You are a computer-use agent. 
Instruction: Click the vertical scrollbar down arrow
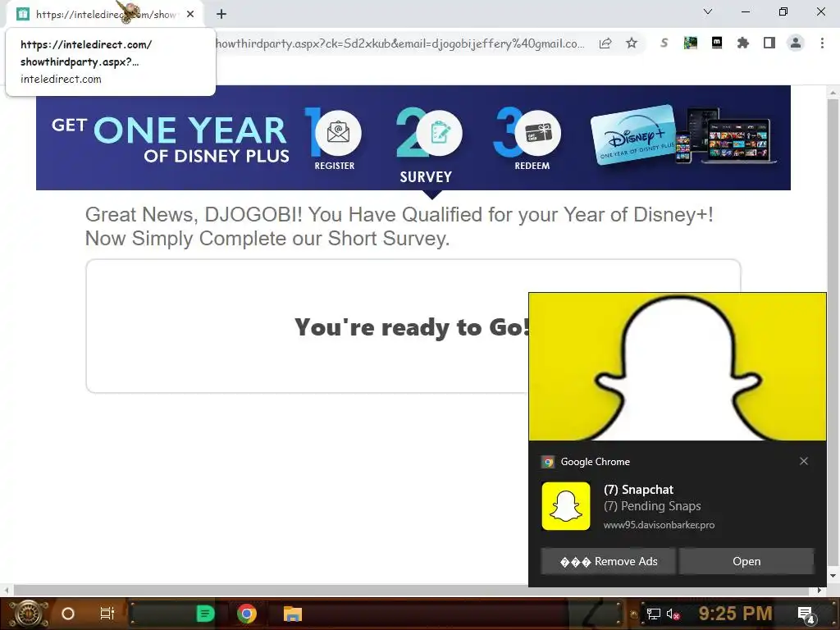click(833, 577)
